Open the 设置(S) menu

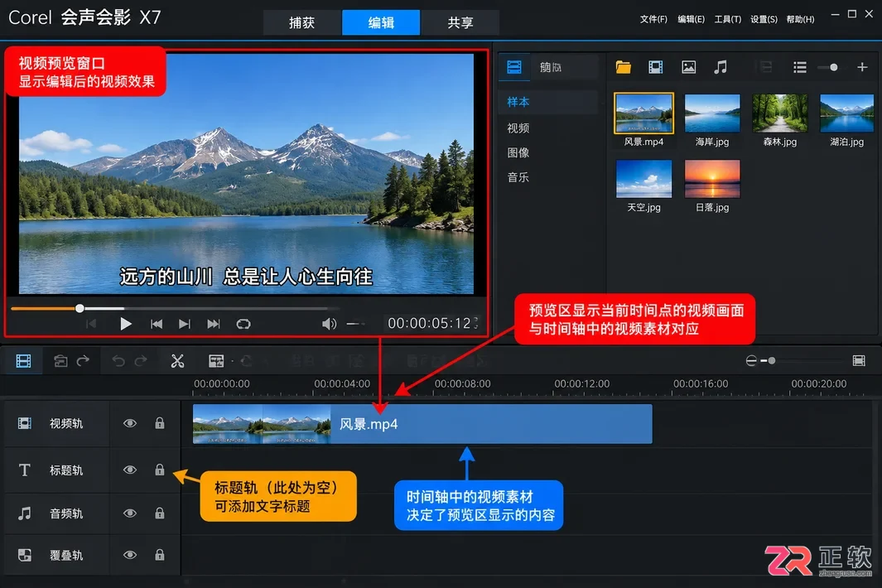pos(764,19)
